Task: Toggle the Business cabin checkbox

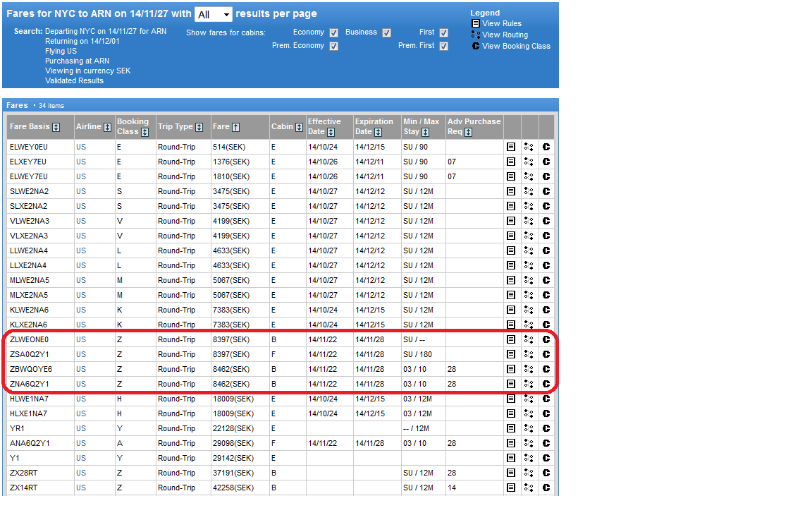Action: (x=386, y=32)
